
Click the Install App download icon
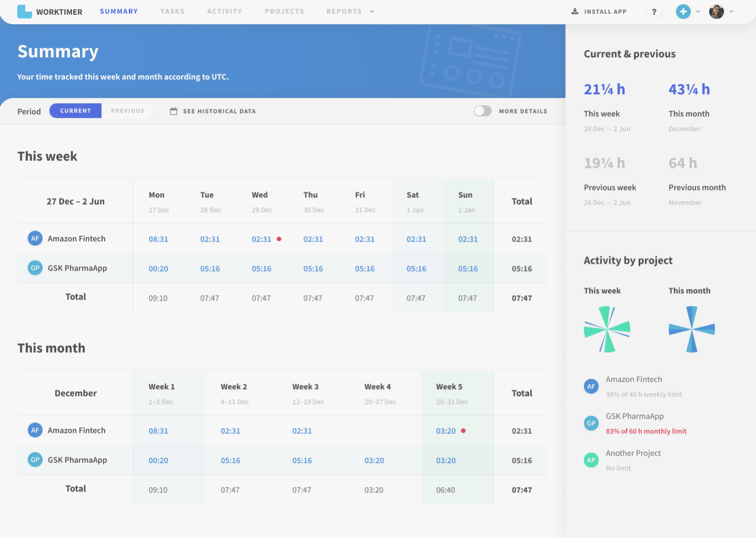(575, 11)
